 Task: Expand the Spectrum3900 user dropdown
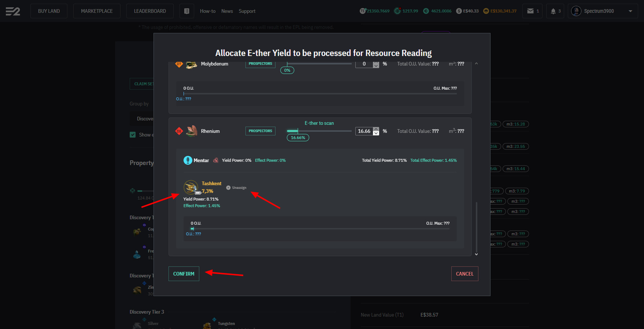click(630, 11)
